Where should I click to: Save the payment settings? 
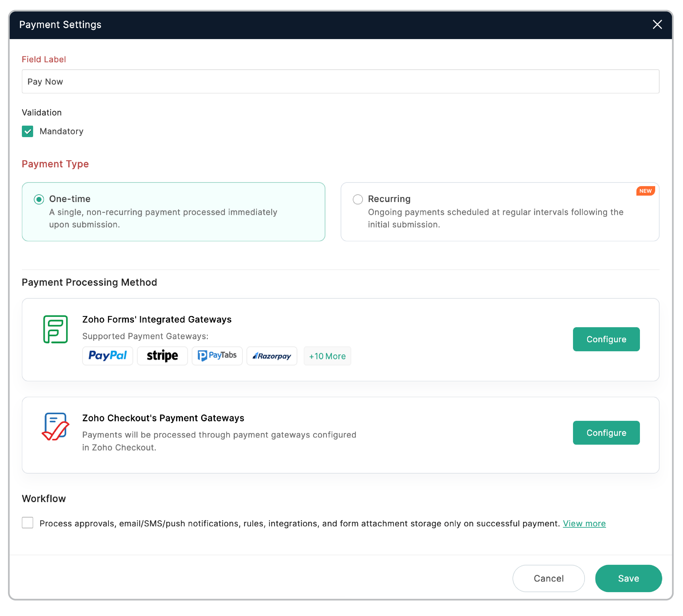click(x=628, y=578)
